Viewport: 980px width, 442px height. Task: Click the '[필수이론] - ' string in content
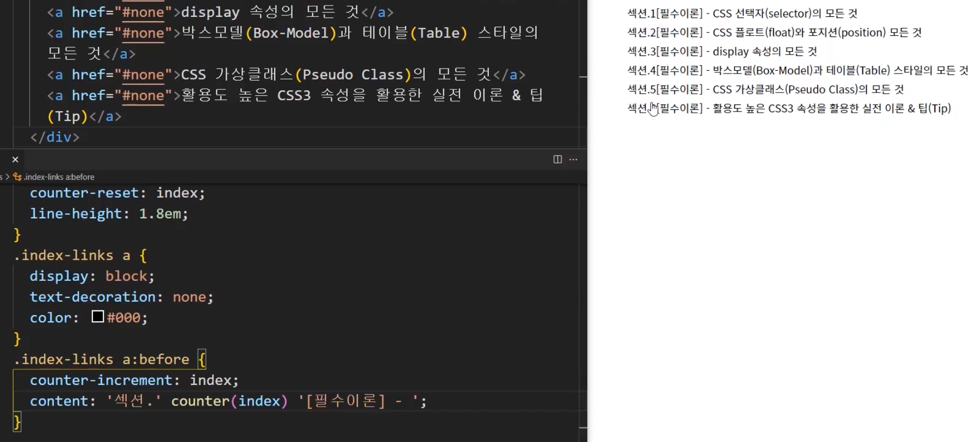[x=358, y=401]
